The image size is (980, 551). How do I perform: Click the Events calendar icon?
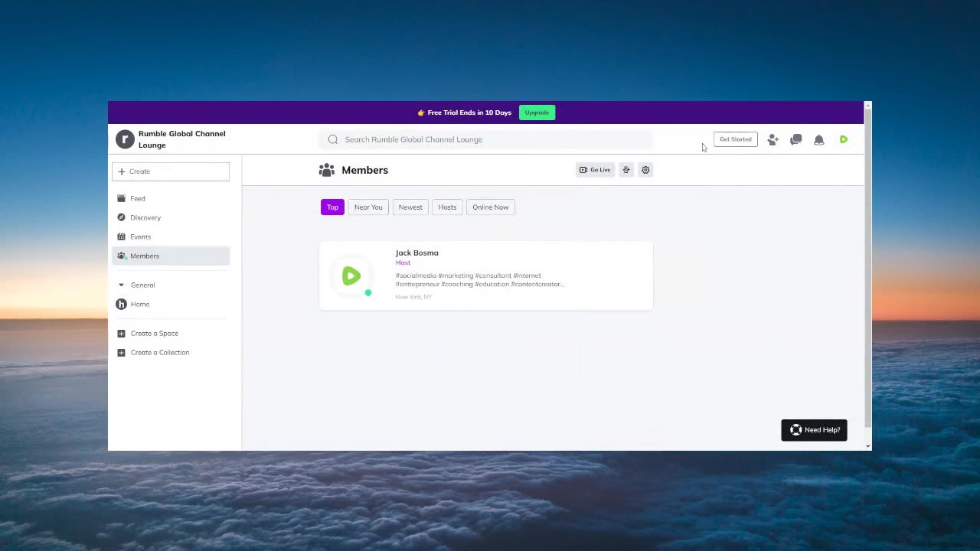point(121,236)
